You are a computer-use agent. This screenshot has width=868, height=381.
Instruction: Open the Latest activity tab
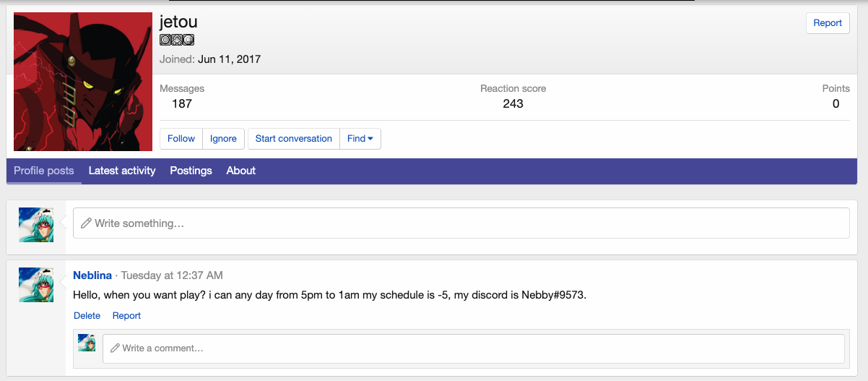click(122, 171)
